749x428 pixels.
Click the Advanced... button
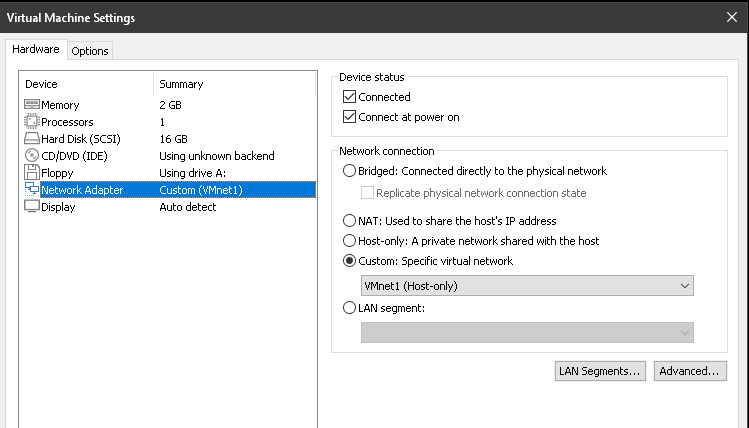click(x=690, y=371)
